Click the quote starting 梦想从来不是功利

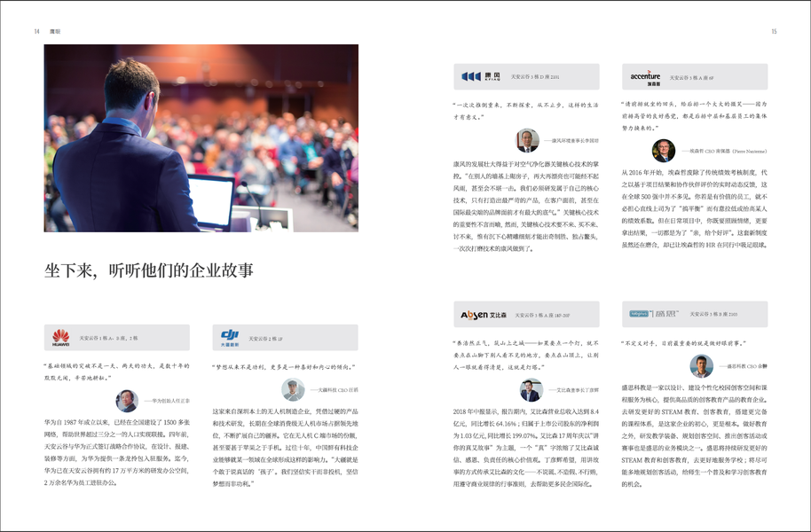pyautogui.click(x=283, y=367)
